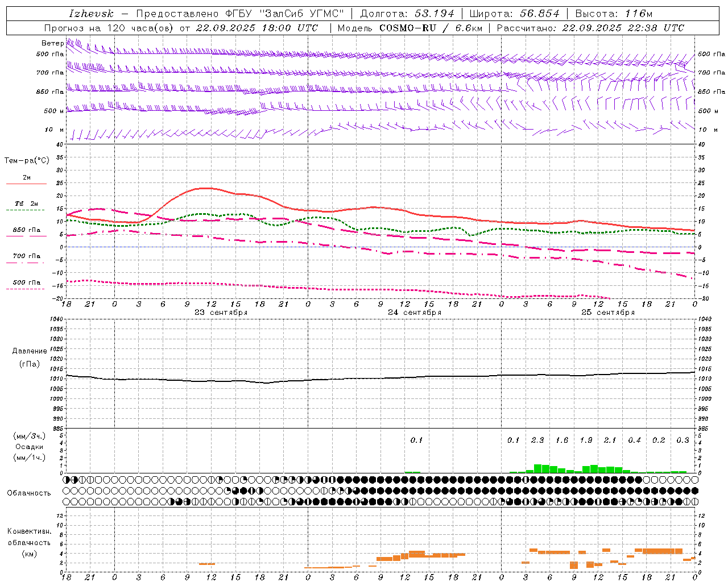Select the Тем-ра(°C) temperature legend title
This screenshot has width=728, height=582.
27,161
